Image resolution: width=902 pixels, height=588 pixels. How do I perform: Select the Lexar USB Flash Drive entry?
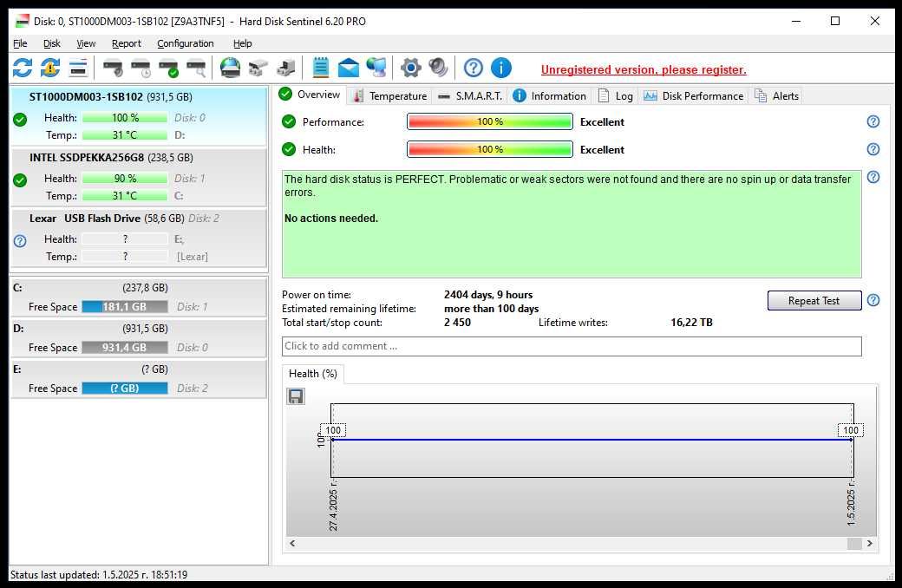(139, 238)
